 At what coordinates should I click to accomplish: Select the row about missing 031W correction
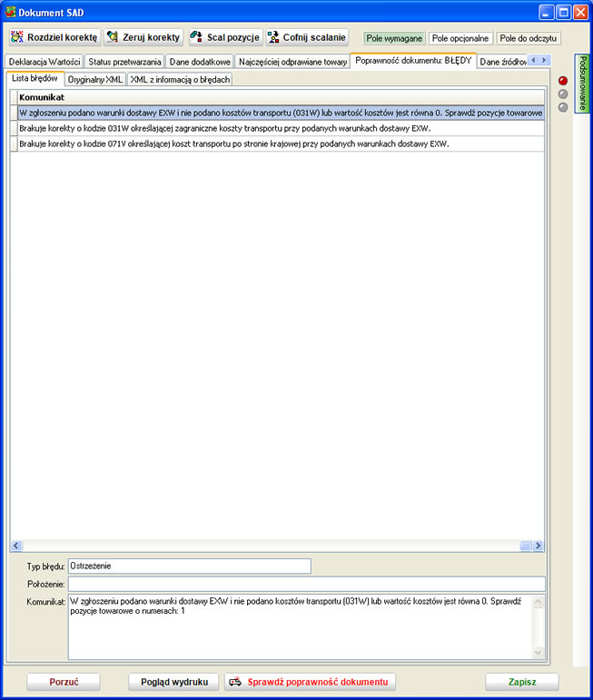pos(281,129)
